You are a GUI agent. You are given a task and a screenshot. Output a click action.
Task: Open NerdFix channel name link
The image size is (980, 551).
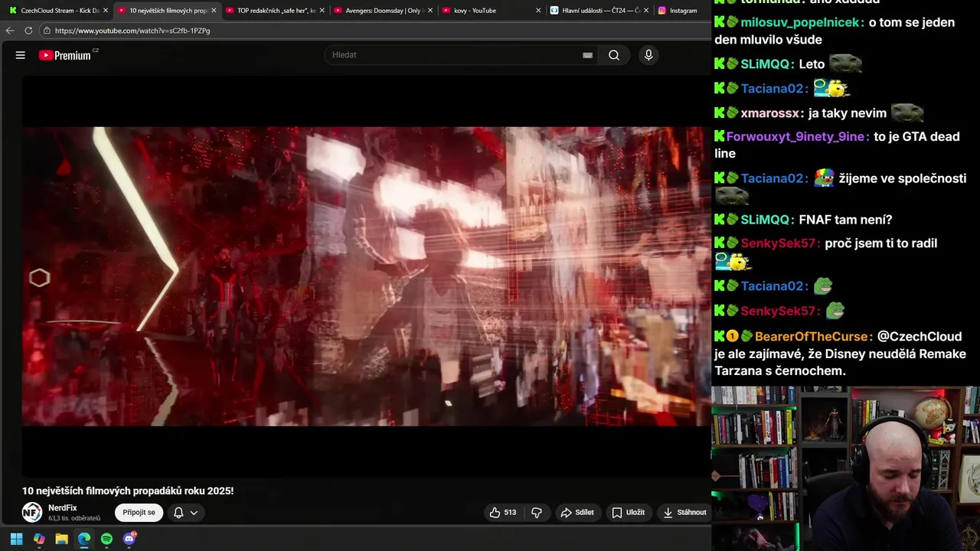coord(63,508)
